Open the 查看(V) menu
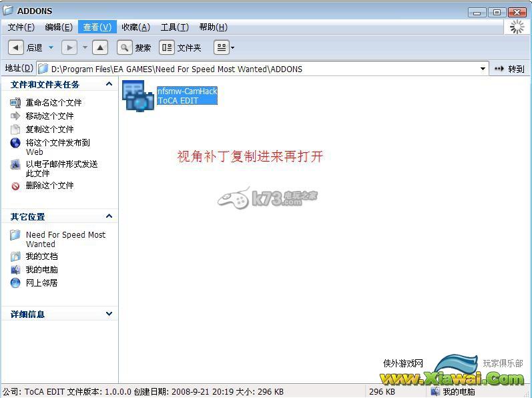The image size is (532, 398). click(97, 27)
